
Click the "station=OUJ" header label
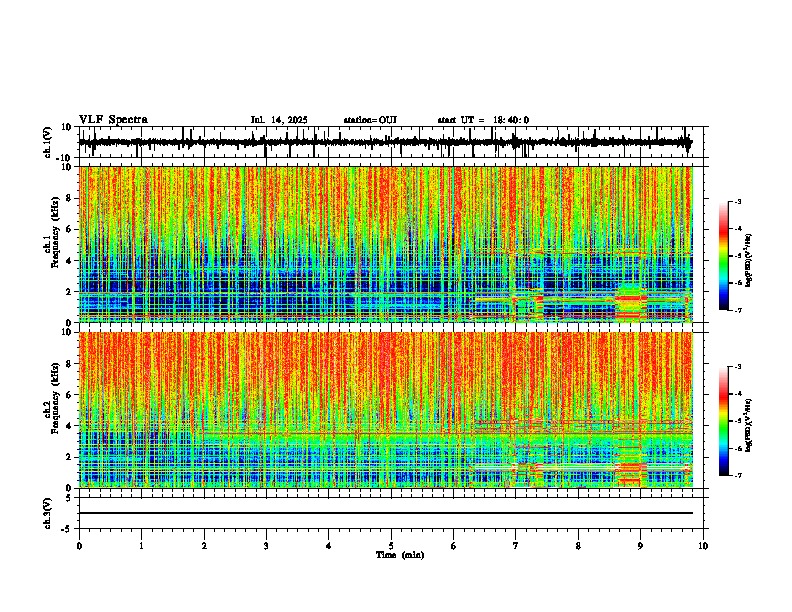point(370,120)
